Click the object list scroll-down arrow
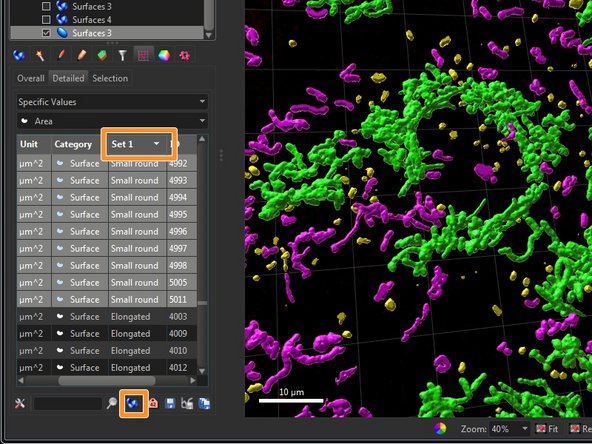 click(209, 35)
